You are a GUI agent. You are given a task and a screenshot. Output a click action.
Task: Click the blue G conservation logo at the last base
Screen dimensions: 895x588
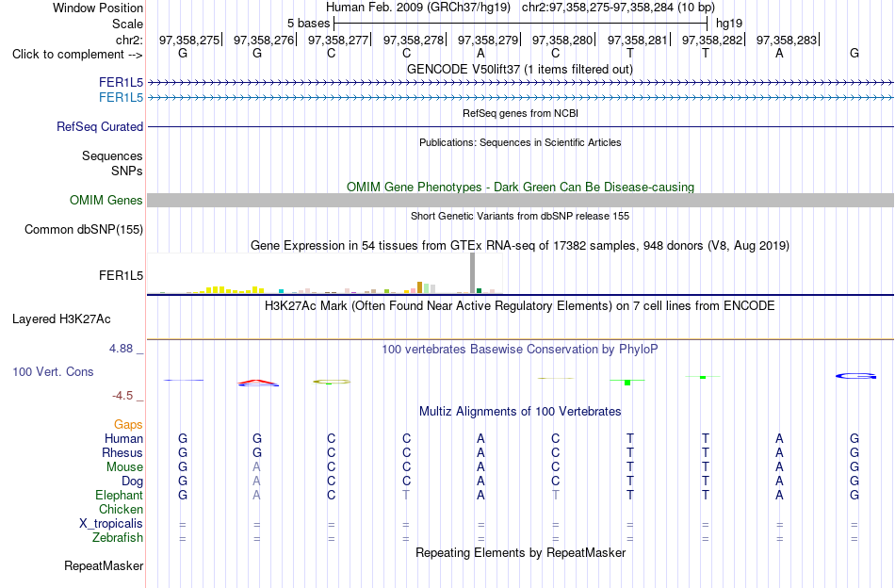pos(855,376)
